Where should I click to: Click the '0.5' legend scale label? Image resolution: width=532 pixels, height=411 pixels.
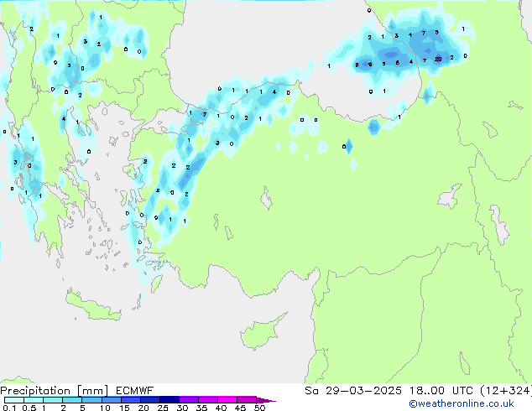(29, 408)
